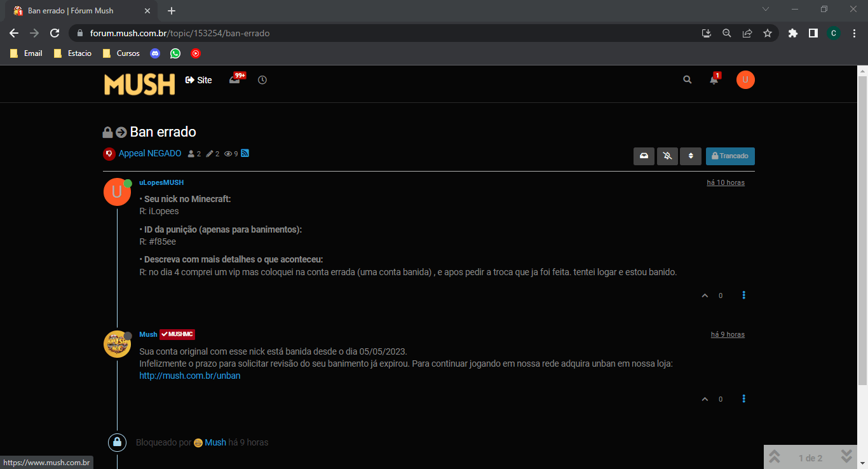Open the Mush link in the 'Bloqueado por' line

coord(215,442)
